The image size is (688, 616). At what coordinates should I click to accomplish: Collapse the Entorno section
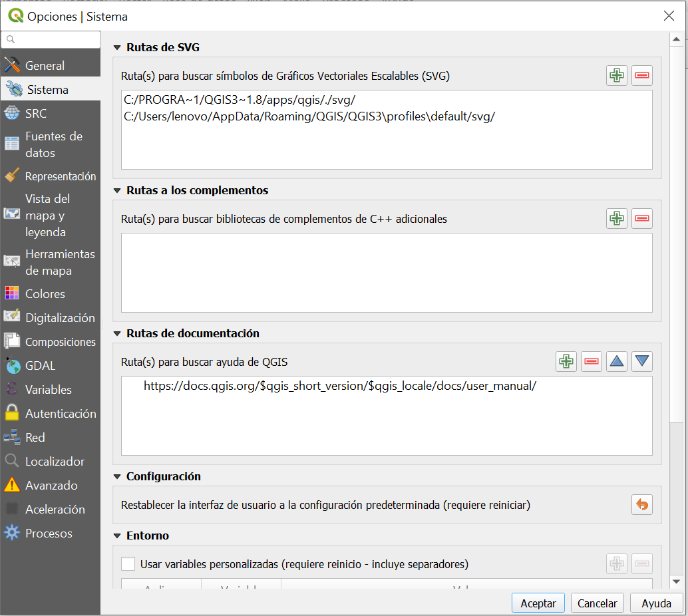[x=117, y=536]
